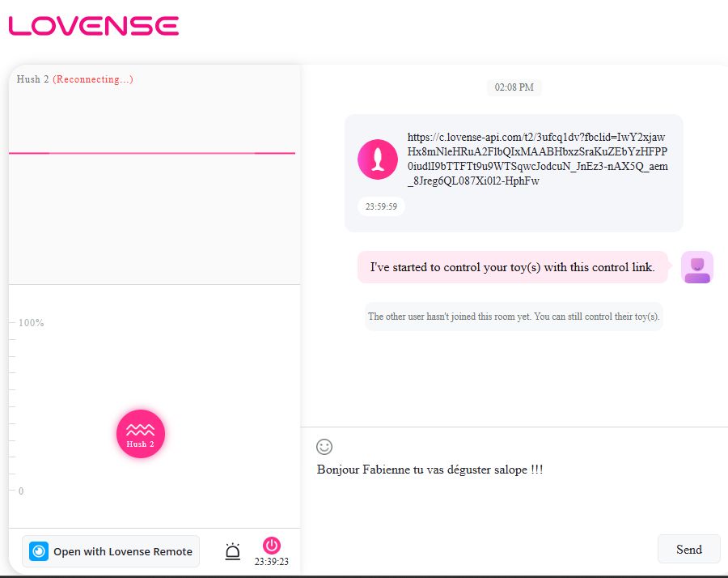The height and width of the screenshot is (578, 728).
Task: Click the Hush 2 Reconnecting status label
Action: point(74,79)
